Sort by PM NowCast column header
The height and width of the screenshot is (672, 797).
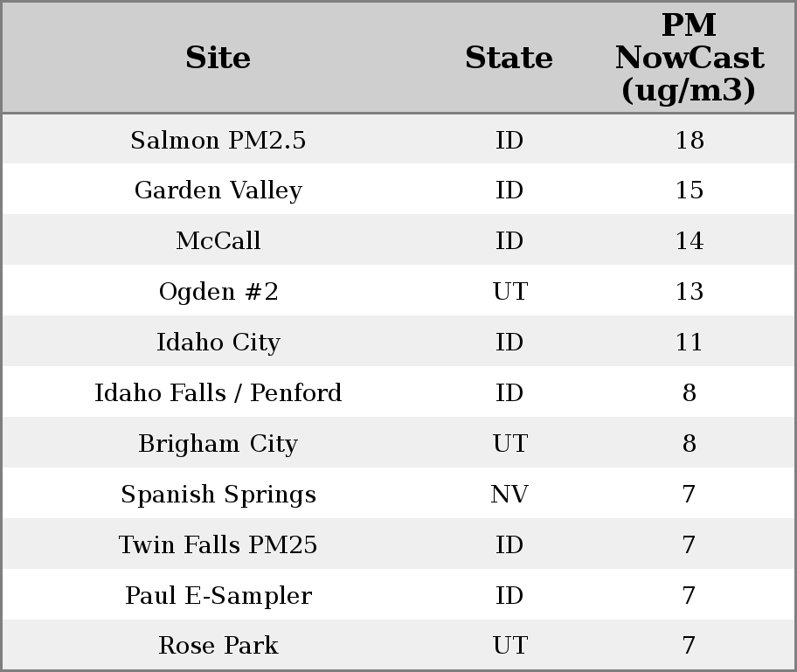689,58
